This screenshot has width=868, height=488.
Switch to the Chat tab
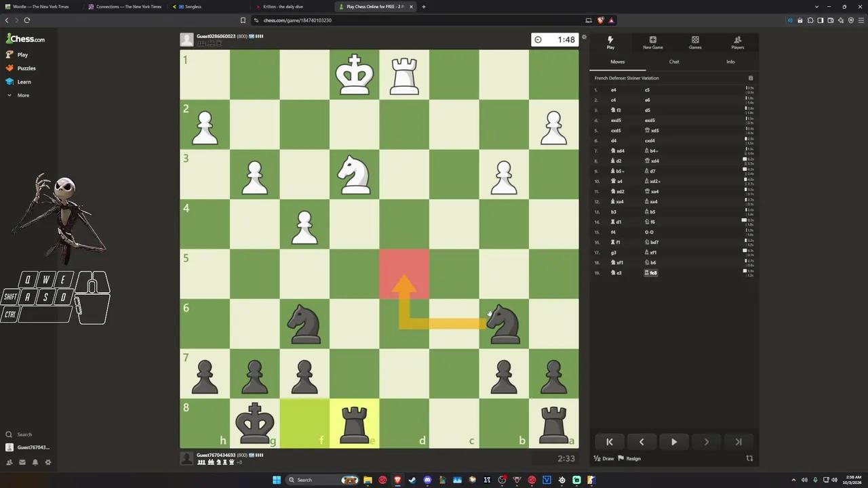pyautogui.click(x=674, y=62)
